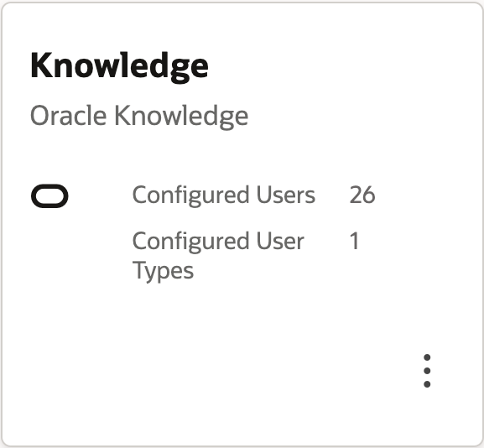Image resolution: width=484 pixels, height=448 pixels.
Task: Click the rounded rectangle Oracle icon
Action: [x=49, y=195]
